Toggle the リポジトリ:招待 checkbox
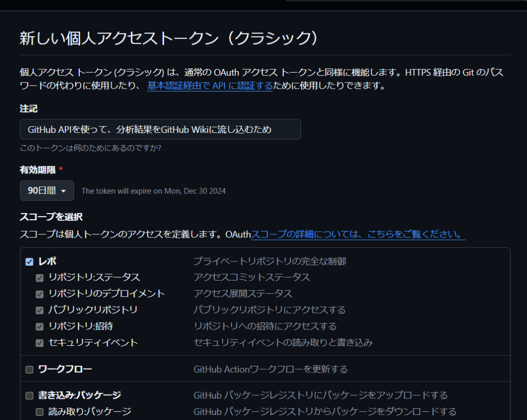 click(x=40, y=327)
